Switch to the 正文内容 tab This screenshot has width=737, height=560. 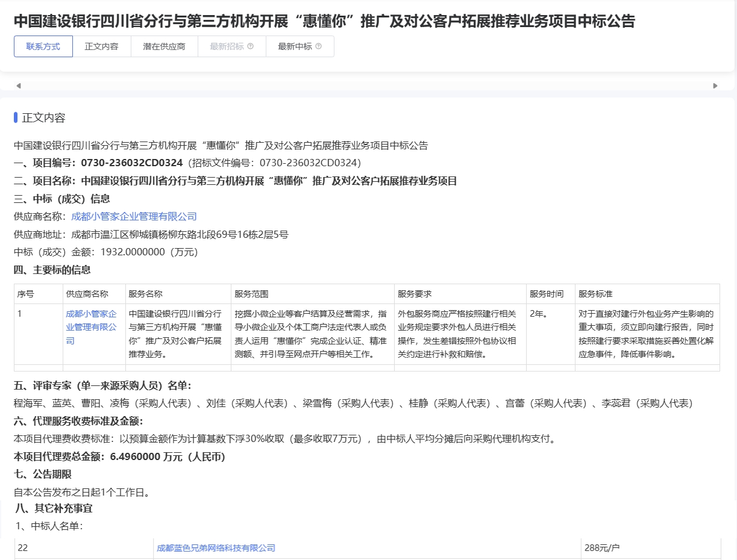[x=102, y=46]
